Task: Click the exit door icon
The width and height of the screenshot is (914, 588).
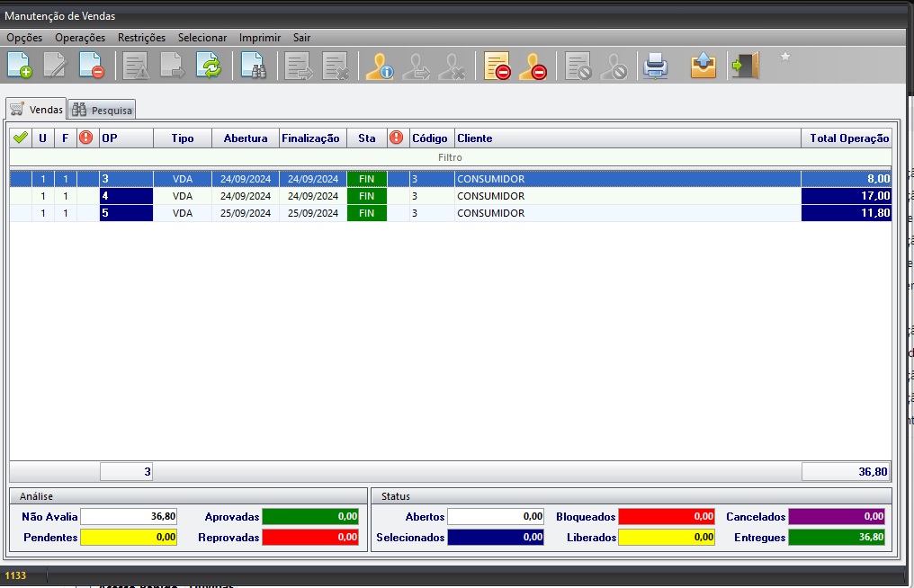Action: 744,66
